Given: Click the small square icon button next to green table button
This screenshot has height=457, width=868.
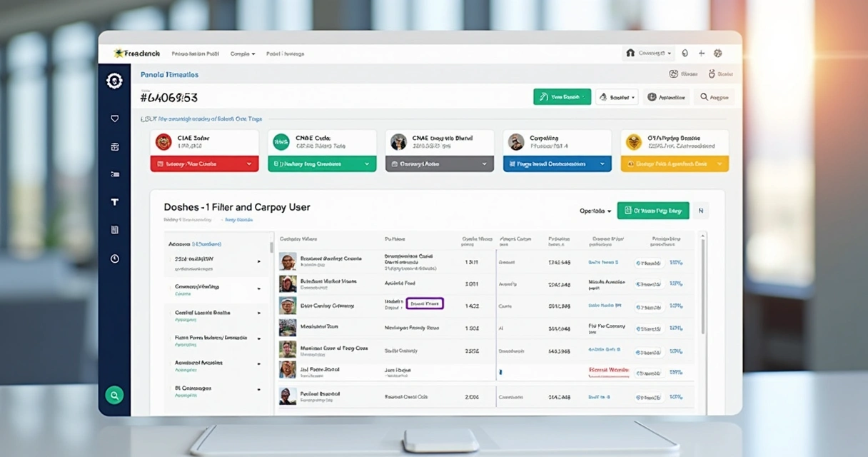Looking at the screenshot, I should click(x=700, y=211).
